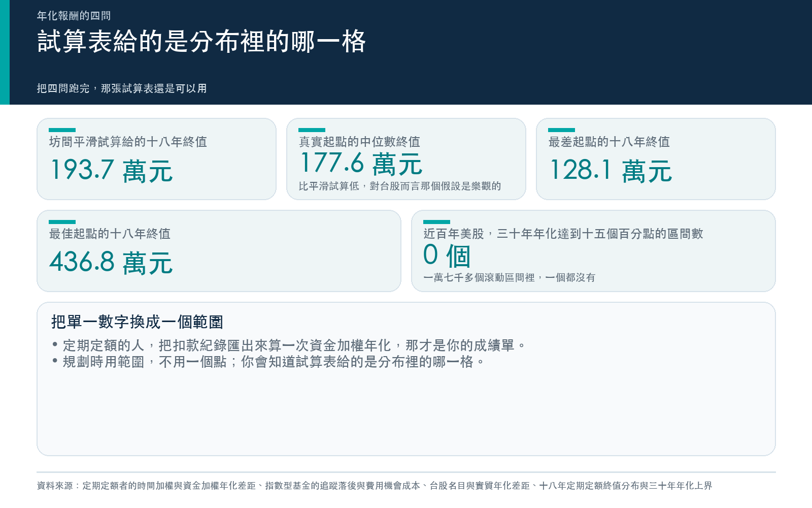Select the card label 最差起點的十八年終值
The width and height of the screenshot is (812, 508).
point(609,142)
